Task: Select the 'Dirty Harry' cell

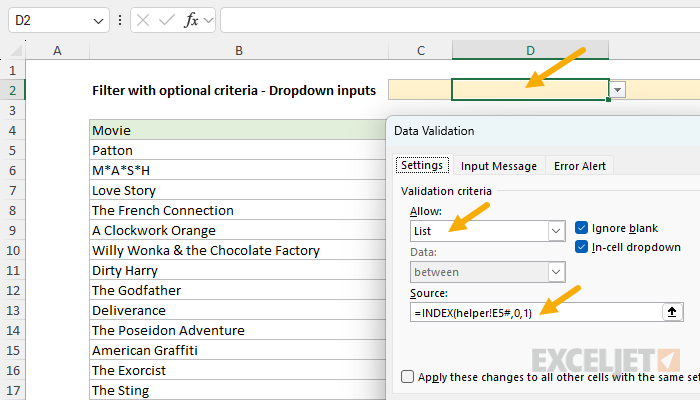Action: pyautogui.click(x=238, y=271)
